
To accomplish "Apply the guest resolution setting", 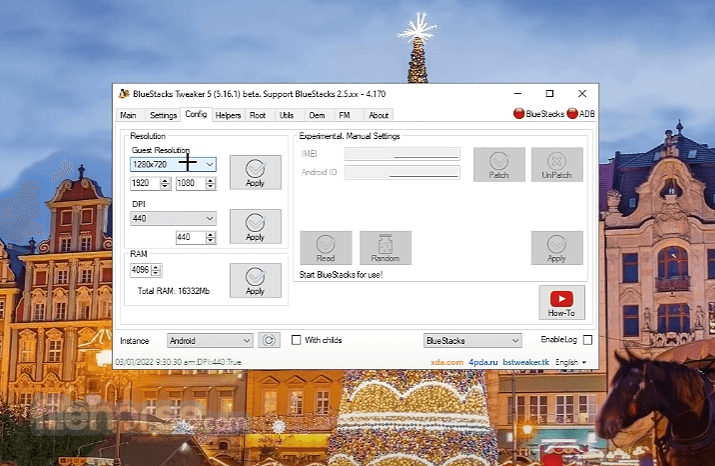I will point(255,172).
